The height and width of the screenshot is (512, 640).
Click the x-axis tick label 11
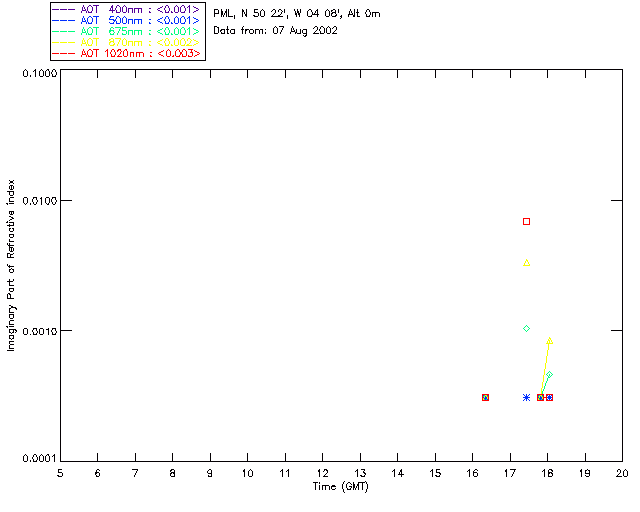coord(285,473)
